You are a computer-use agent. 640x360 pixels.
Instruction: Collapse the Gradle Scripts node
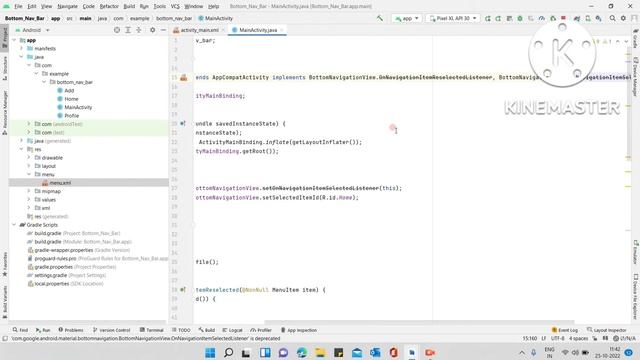[14, 224]
